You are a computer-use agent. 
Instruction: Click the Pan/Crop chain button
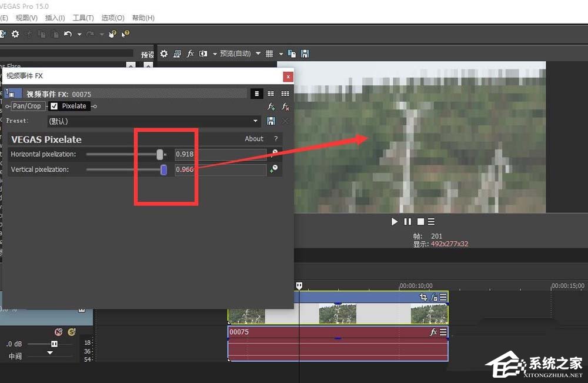[27, 106]
